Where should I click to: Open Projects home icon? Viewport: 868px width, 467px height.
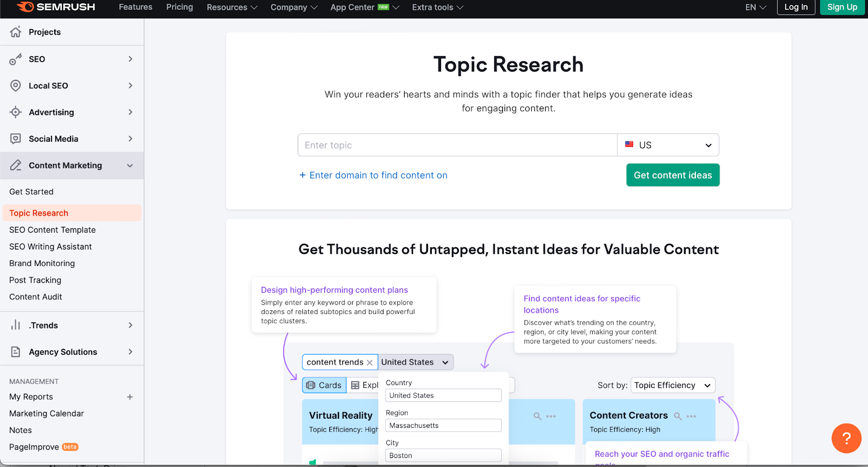16,32
